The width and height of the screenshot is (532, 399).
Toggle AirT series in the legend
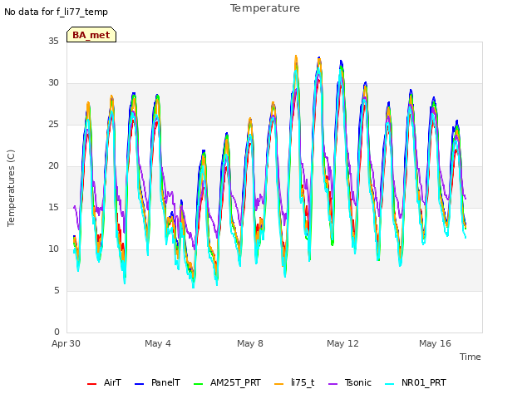coord(104,382)
